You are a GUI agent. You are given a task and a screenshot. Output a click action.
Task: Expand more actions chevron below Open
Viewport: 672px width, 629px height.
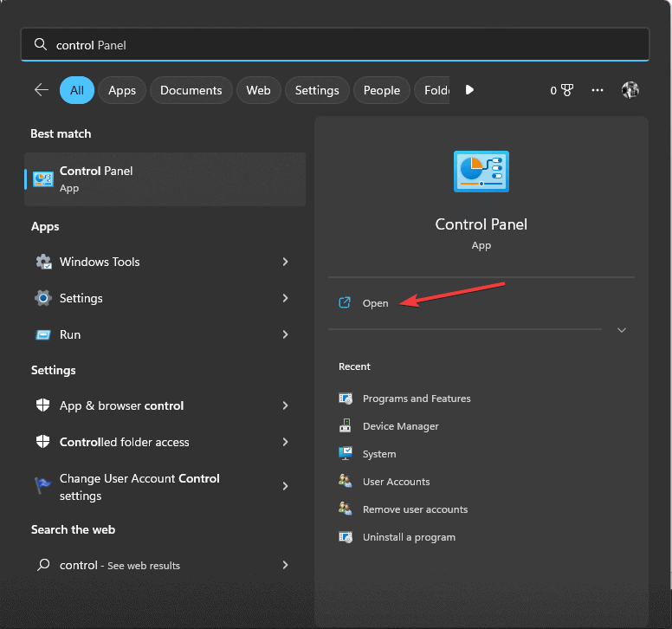click(621, 330)
